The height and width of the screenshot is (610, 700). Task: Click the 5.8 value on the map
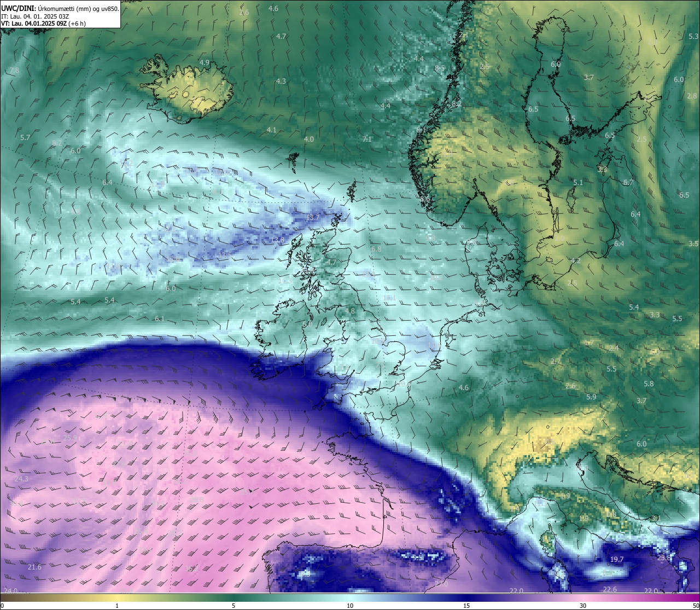(x=649, y=384)
